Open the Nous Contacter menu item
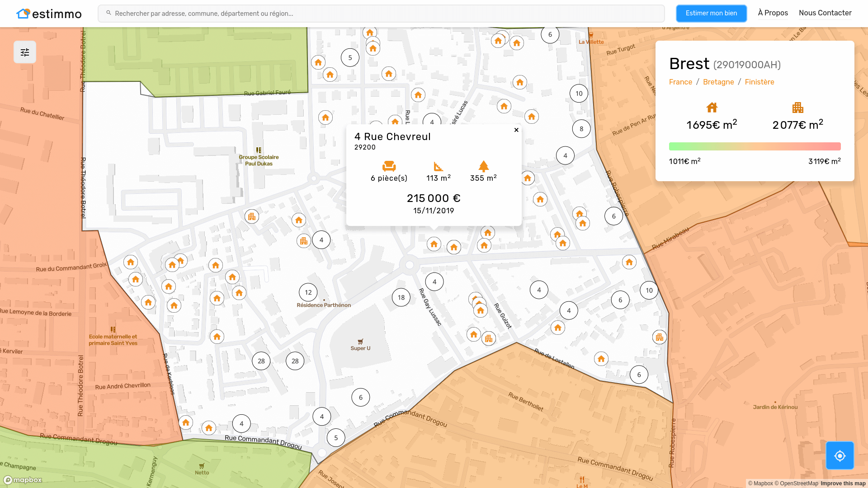This screenshot has width=868, height=488. pos(825,13)
